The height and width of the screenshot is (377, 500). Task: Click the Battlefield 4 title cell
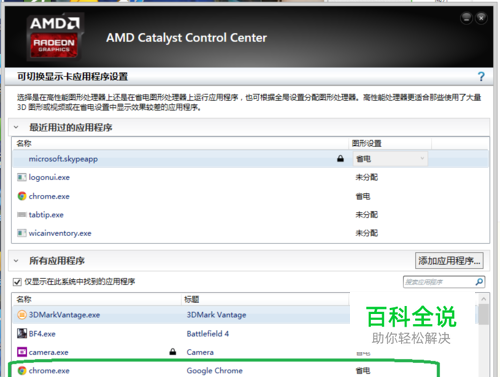click(208, 334)
